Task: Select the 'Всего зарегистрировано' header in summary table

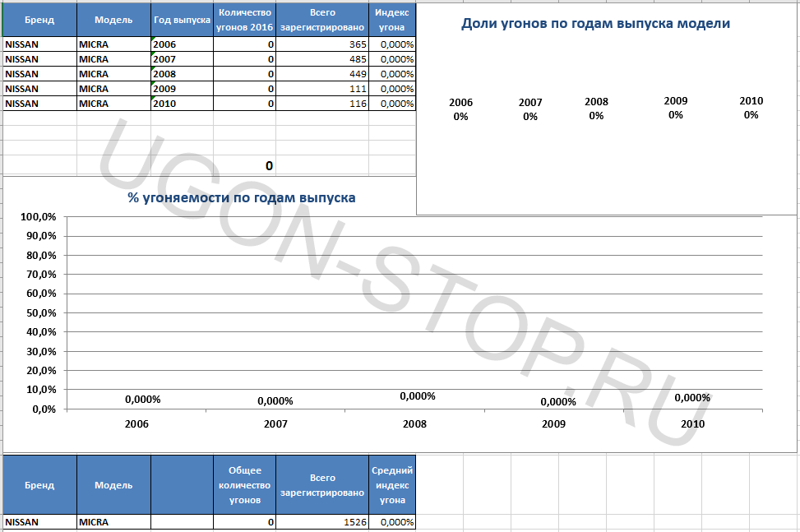Action: tap(322, 485)
